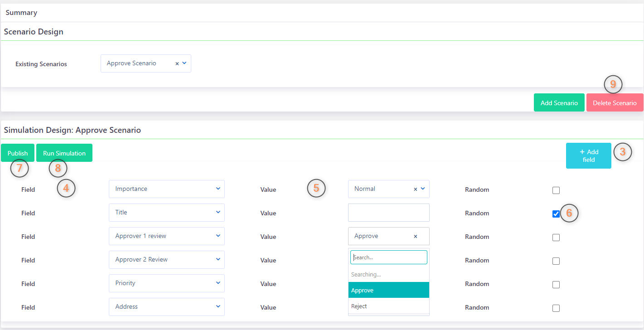
Task: Open the Title field dropdown
Action: coord(167,213)
